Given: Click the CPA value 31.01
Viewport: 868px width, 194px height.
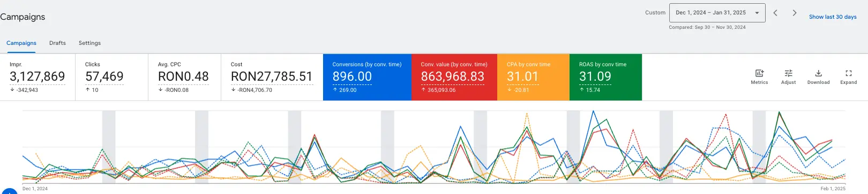Looking at the screenshot, I should 522,76.
